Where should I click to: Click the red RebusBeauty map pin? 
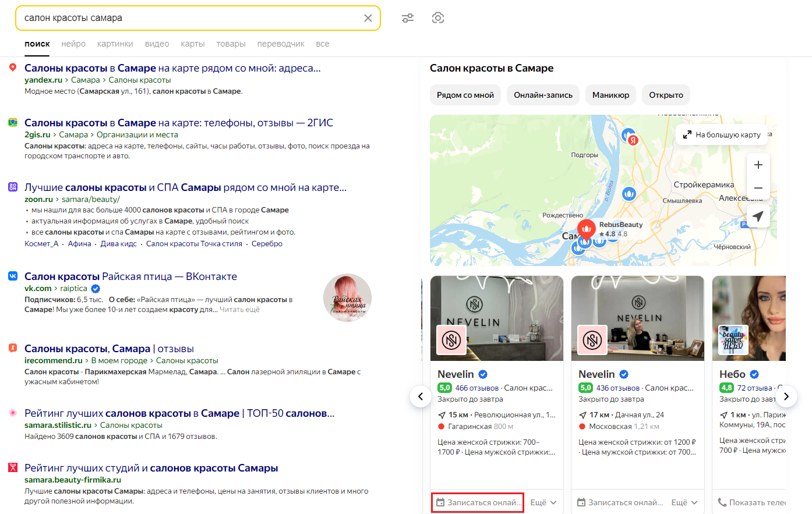(x=587, y=228)
